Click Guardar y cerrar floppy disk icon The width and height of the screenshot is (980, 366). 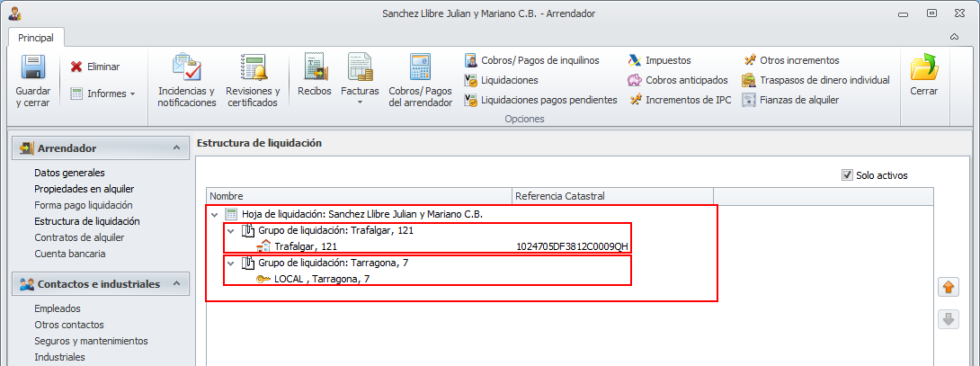point(32,67)
